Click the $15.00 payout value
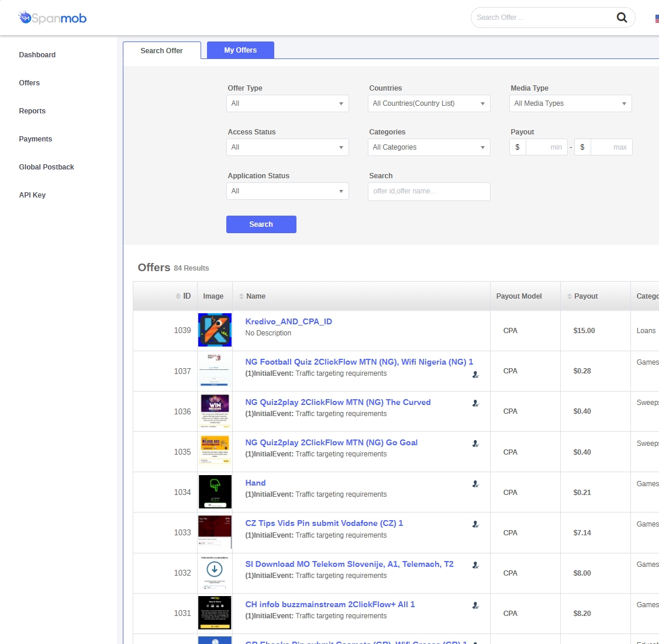Image resolution: width=659 pixels, height=644 pixels. click(584, 331)
